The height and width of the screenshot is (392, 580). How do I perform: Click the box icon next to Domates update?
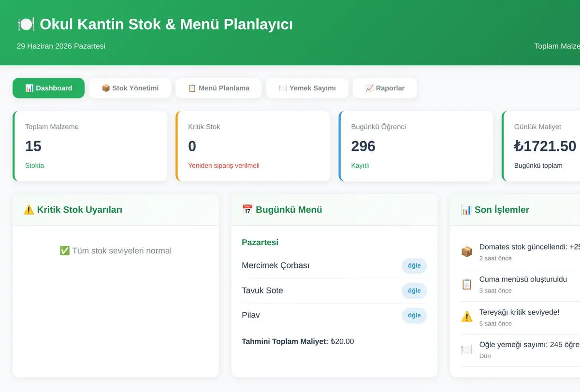[x=466, y=252]
